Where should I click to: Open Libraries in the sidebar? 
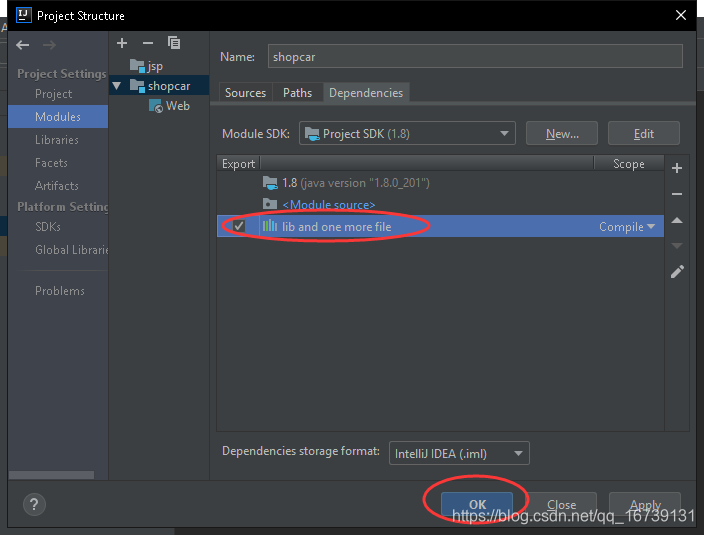click(57, 140)
